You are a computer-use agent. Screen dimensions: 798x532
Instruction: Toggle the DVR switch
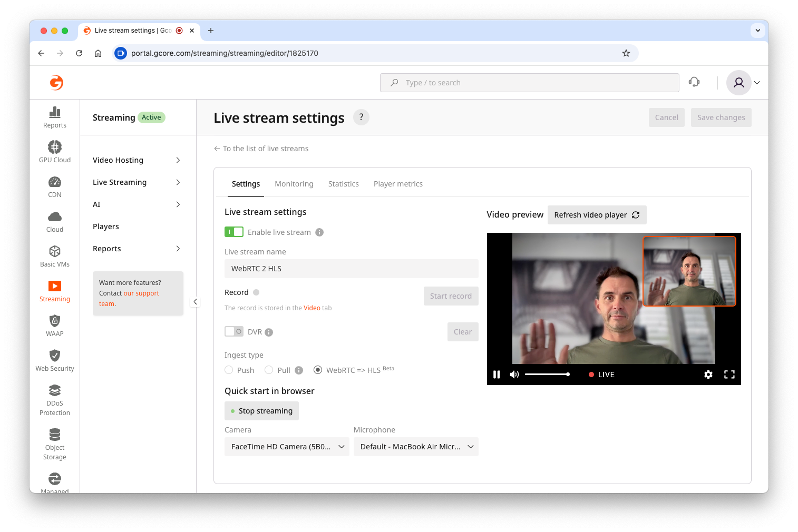tap(234, 331)
